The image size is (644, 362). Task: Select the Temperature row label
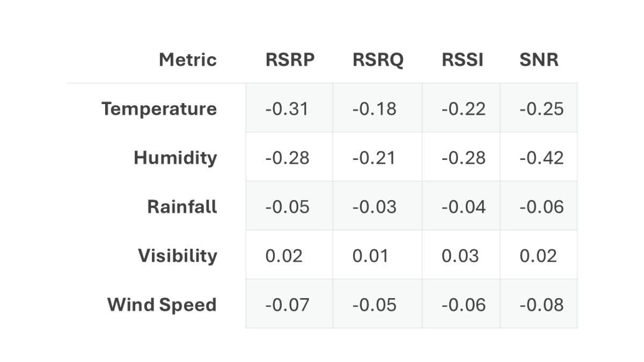tap(159, 109)
